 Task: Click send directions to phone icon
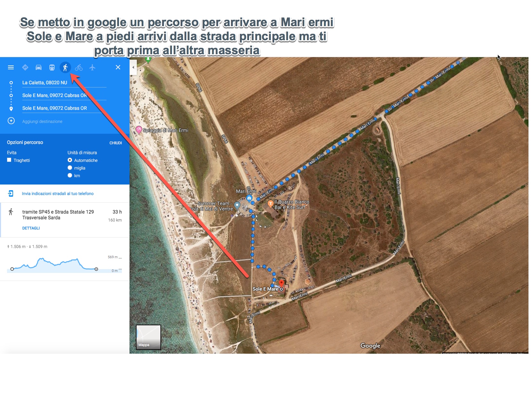click(11, 193)
